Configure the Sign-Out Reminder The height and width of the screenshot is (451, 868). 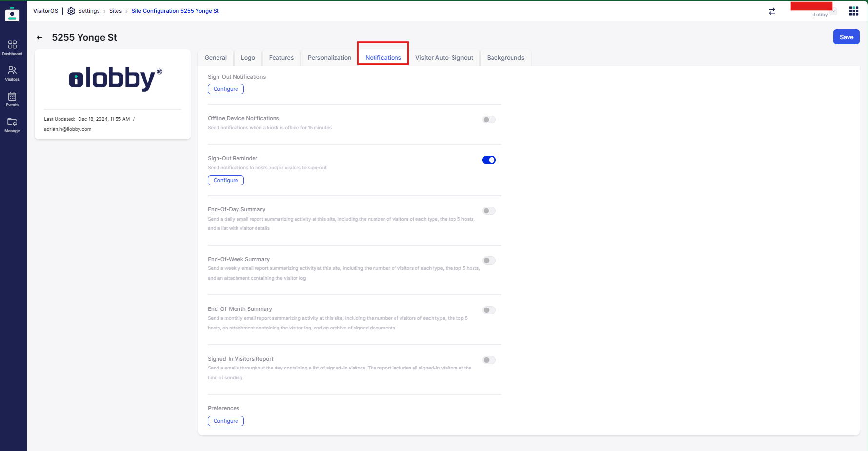click(226, 180)
